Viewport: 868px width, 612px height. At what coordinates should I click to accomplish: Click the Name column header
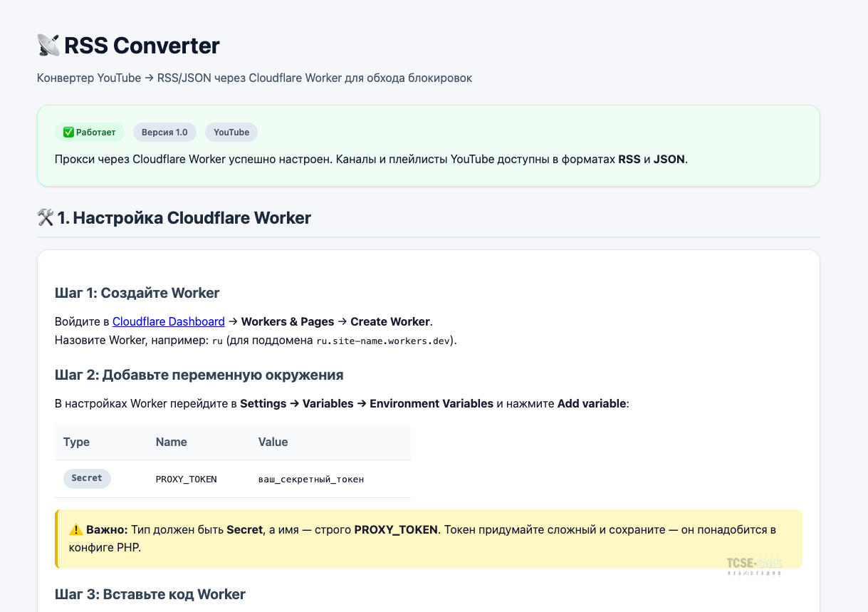click(172, 442)
